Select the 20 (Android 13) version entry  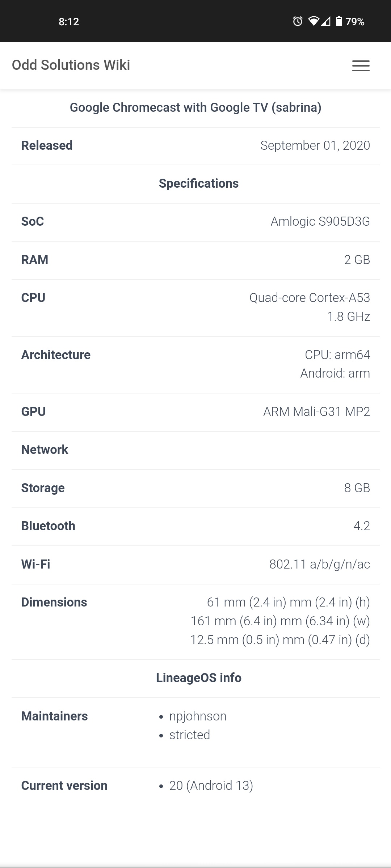[211, 786]
